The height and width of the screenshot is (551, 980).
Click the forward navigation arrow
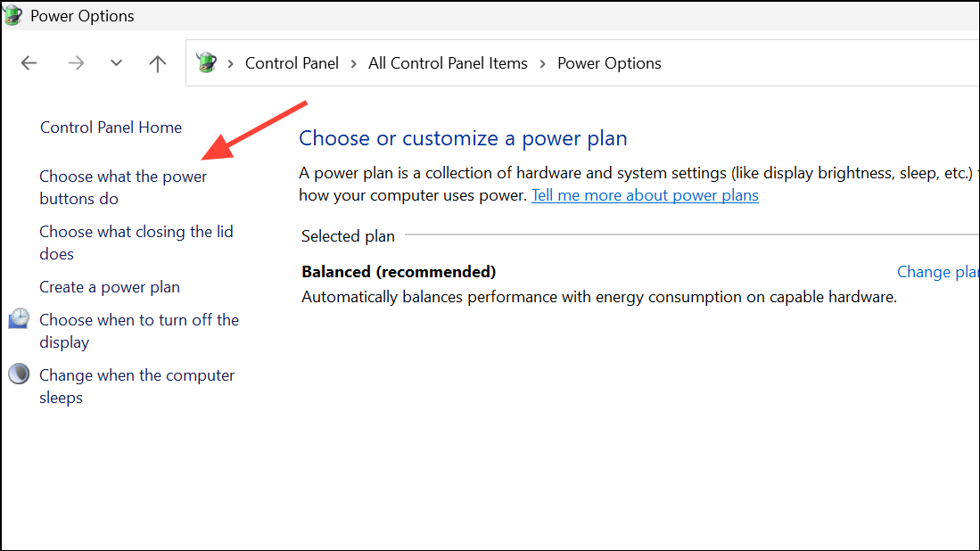pyautogui.click(x=76, y=62)
